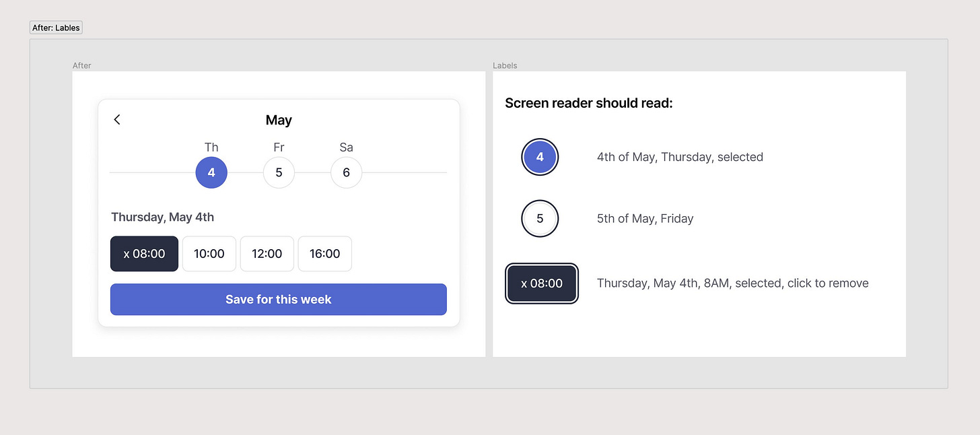Select the Th day column header
Screen dimensions: 980x435
pyautogui.click(x=211, y=147)
